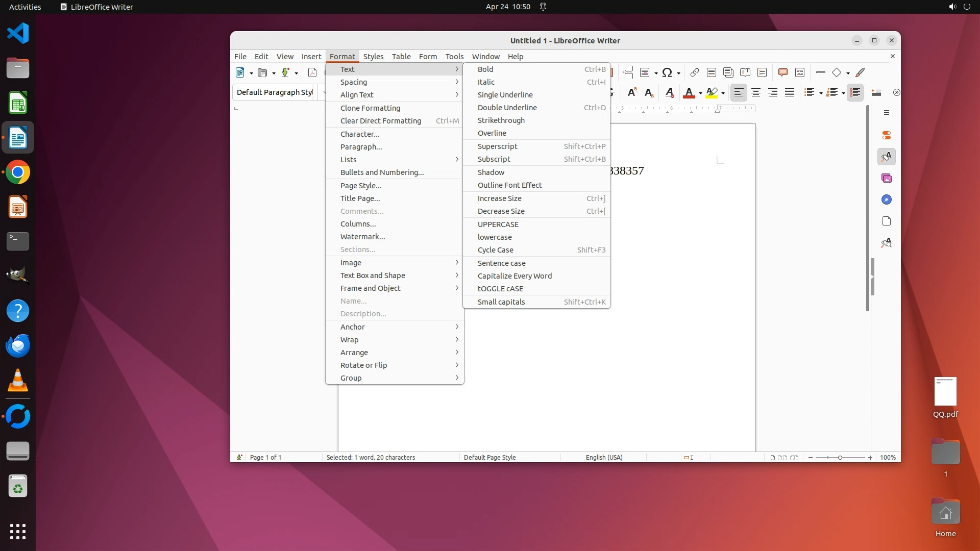
Task: Open the Tools menu
Action: point(454,56)
